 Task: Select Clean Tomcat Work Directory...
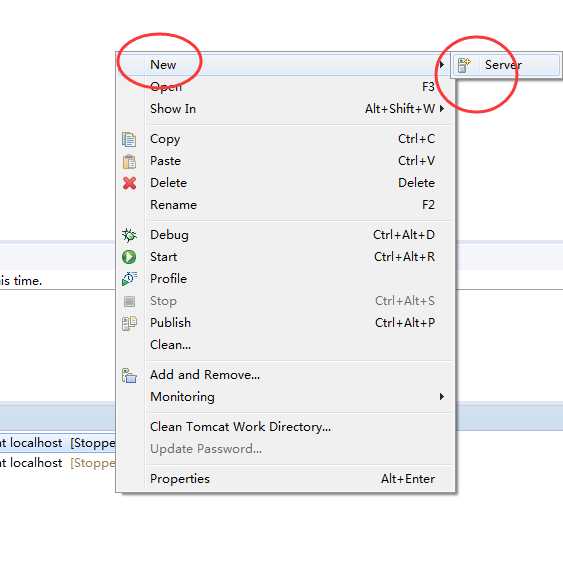pyautogui.click(x=285, y=427)
